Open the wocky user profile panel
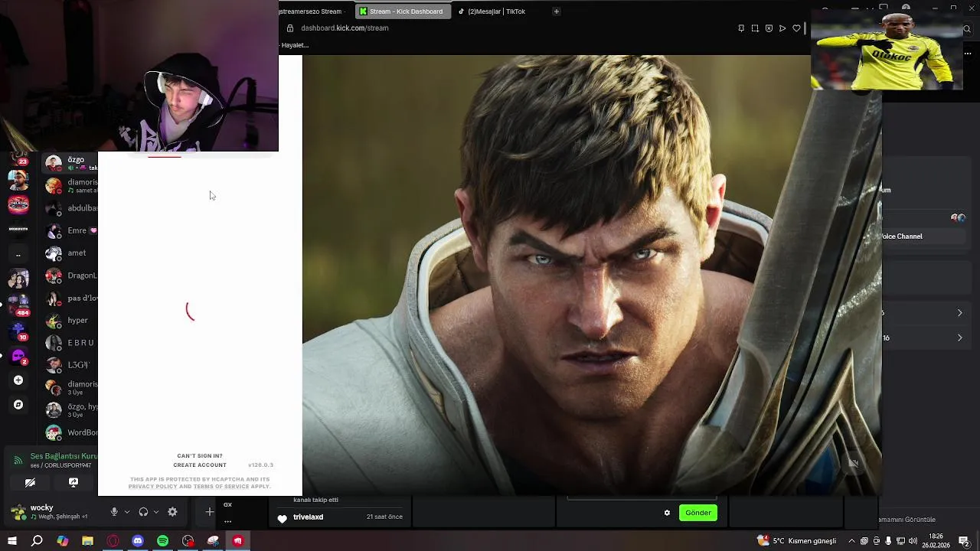The width and height of the screenshot is (980, 551). click(x=47, y=511)
